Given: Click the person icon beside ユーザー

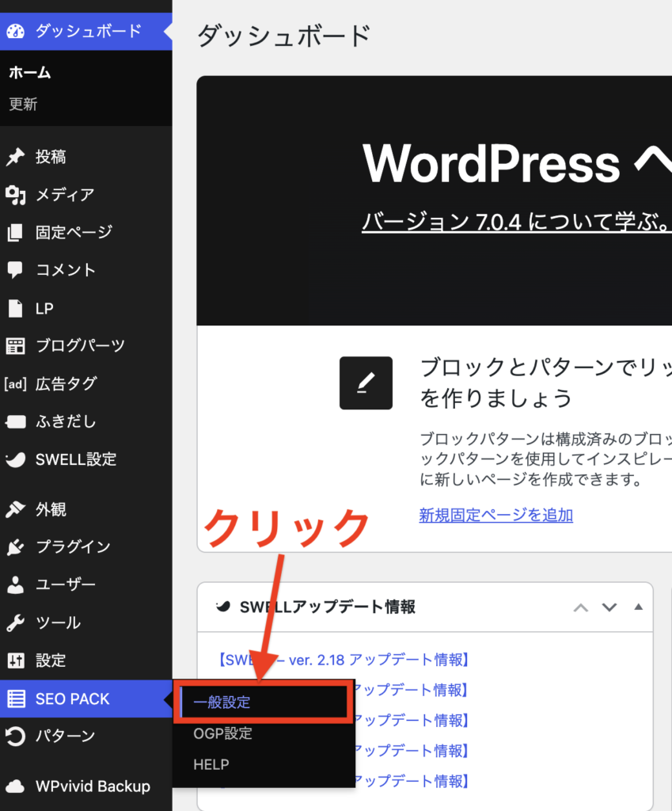Looking at the screenshot, I should [16, 584].
